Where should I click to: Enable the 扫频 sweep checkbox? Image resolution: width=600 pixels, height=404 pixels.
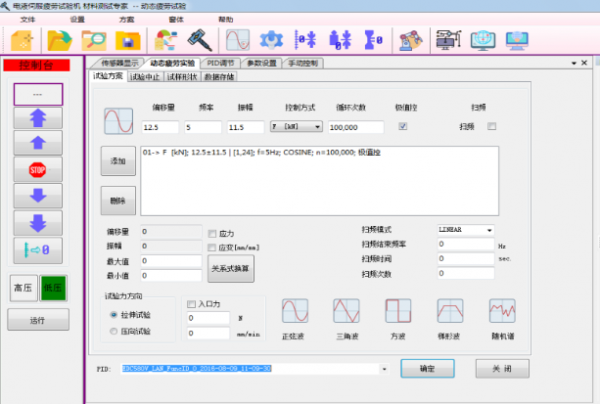491,127
